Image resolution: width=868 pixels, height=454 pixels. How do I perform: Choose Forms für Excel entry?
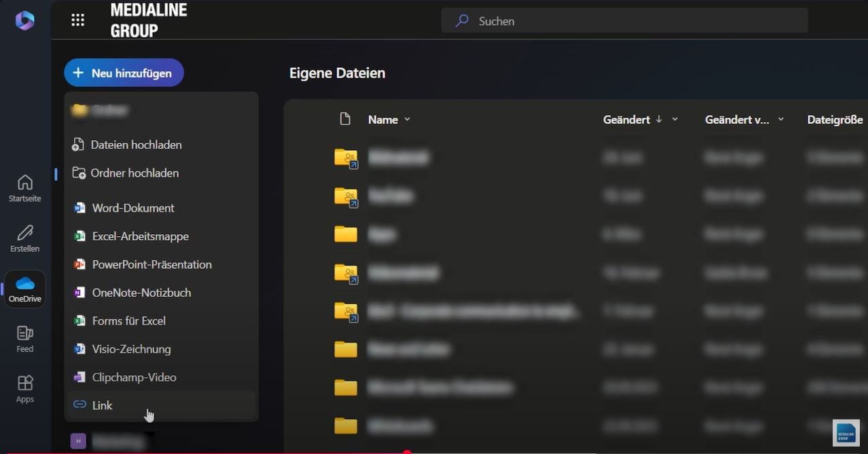point(161,321)
